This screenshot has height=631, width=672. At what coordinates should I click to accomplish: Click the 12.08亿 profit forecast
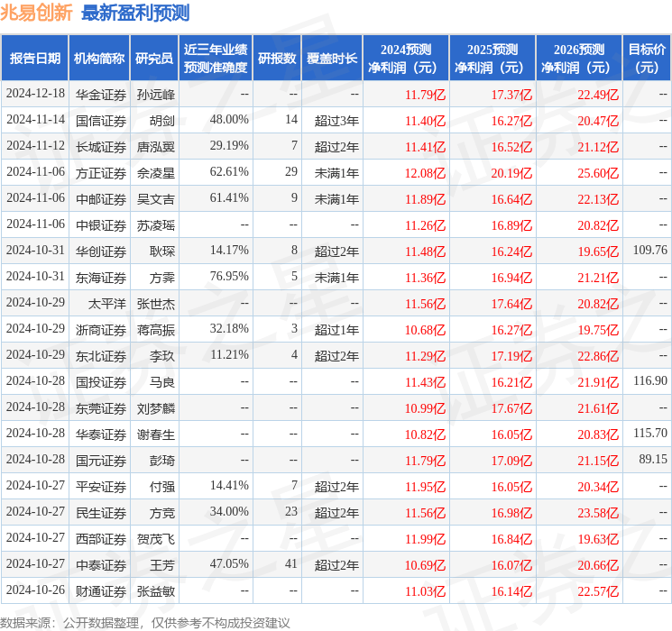click(x=425, y=173)
